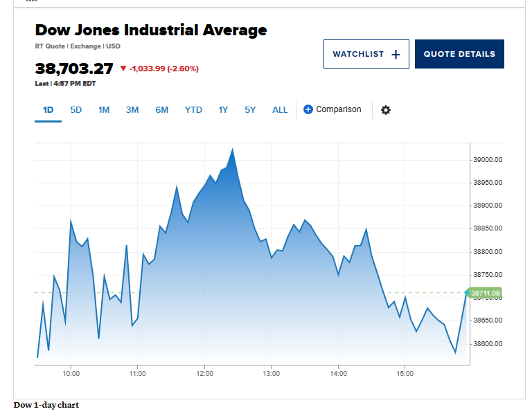Add Dow Jones to Watchlist
Viewport: 532px width, 416px height.
click(366, 54)
